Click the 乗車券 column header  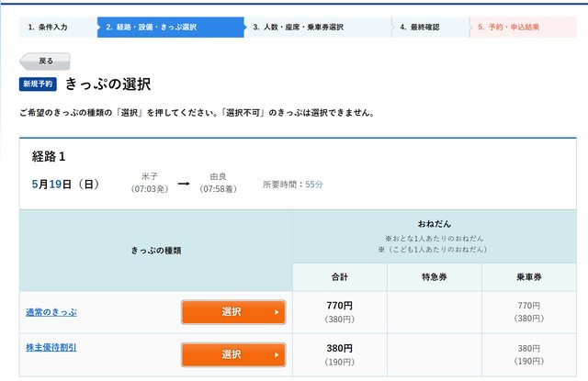pyautogui.click(x=528, y=277)
